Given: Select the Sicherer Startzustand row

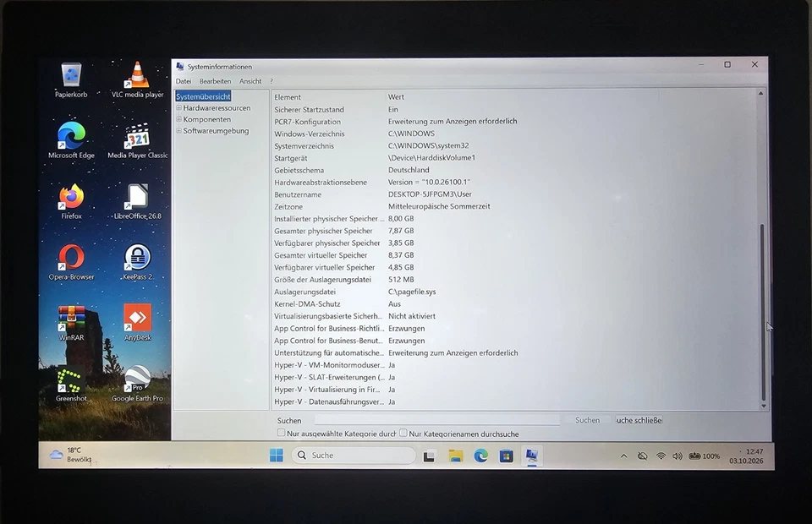Looking at the screenshot, I should 513,109.
